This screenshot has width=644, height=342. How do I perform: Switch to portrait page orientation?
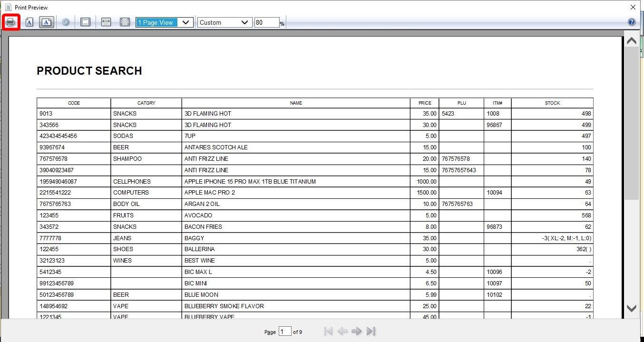point(29,22)
